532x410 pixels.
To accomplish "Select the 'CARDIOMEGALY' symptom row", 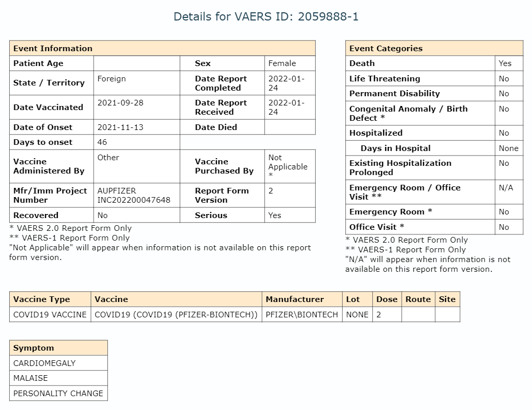I will (58, 363).
